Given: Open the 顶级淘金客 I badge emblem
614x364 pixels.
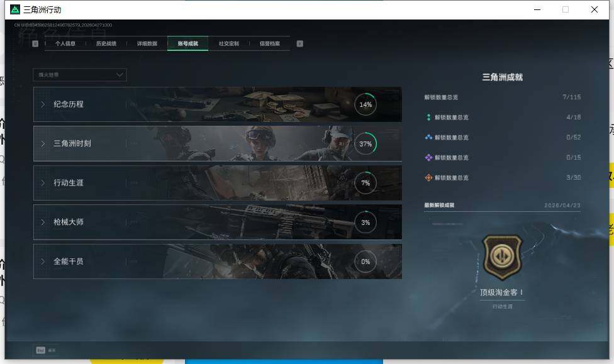Looking at the screenshot, I should coord(503,258).
